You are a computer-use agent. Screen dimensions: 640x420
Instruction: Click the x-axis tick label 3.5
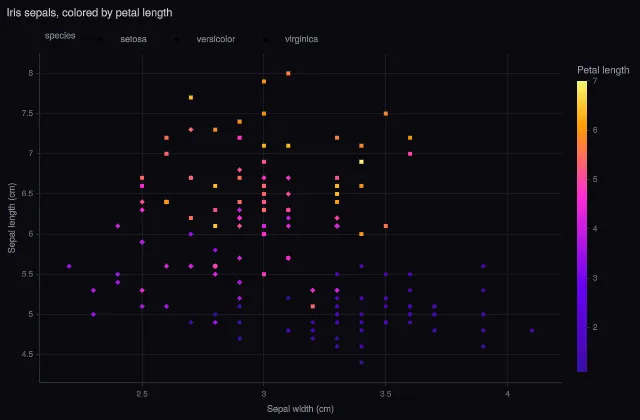click(x=385, y=394)
